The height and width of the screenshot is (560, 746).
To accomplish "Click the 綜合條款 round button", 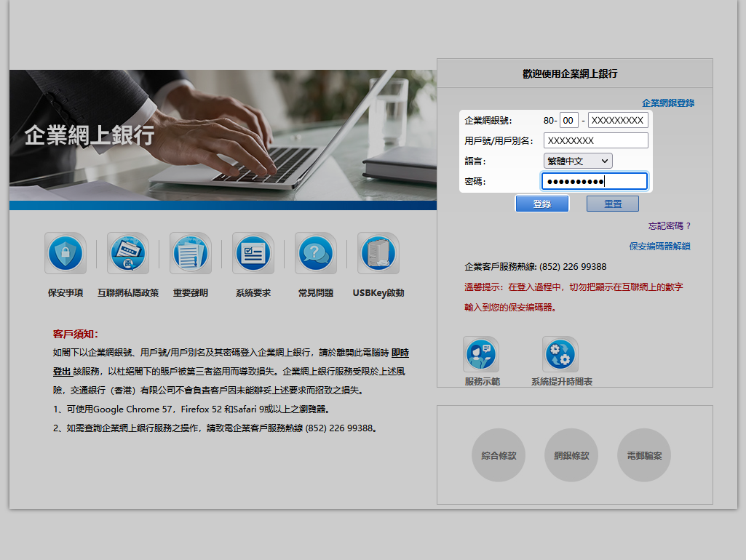I will 499,456.
